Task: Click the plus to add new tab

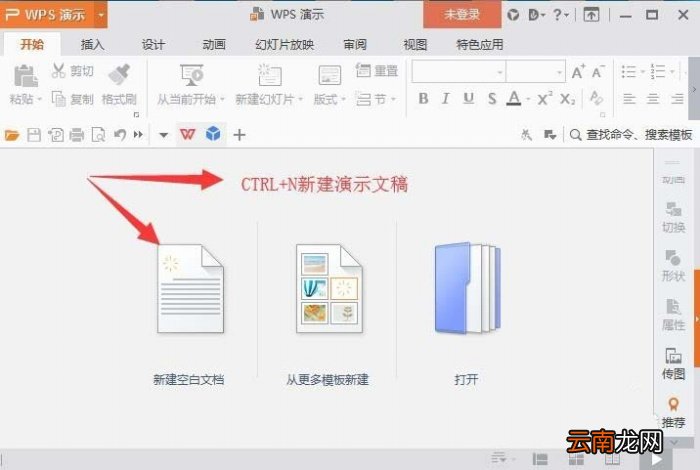Action: tap(240, 135)
